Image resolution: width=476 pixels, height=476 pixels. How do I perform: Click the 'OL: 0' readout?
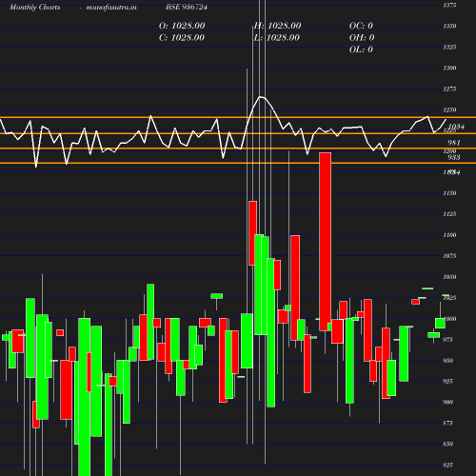click(x=361, y=50)
